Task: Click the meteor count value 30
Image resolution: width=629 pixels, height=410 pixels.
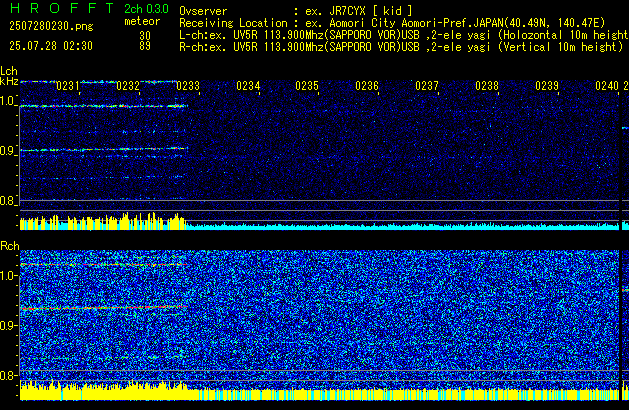Action: coord(145,36)
